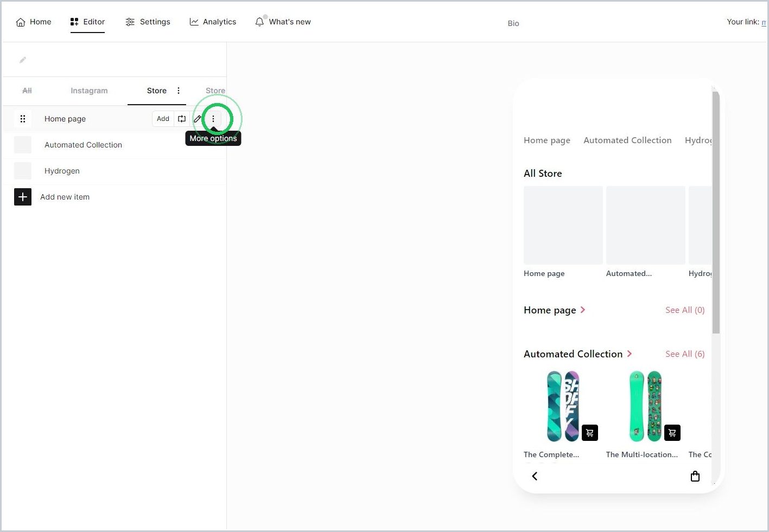The height and width of the screenshot is (532, 769).
Task: Open the Analytics navigation tab
Action: (213, 22)
